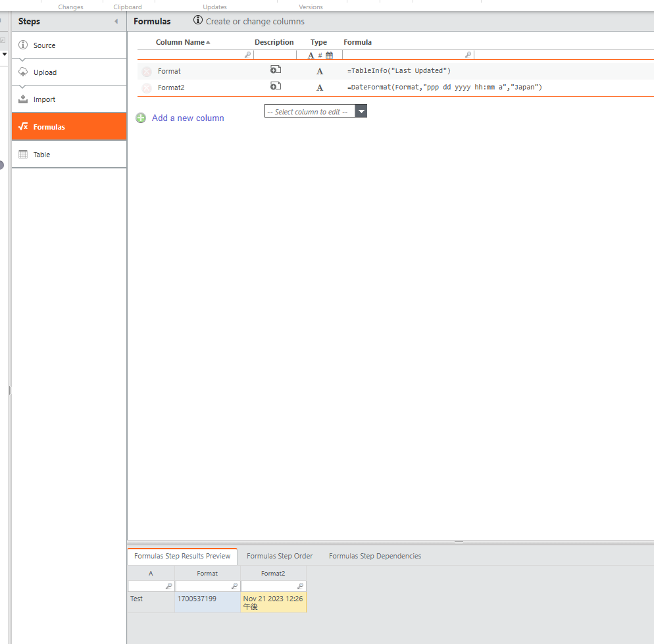The width and height of the screenshot is (654, 644).
Task: Open the Import step
Action: pos(69,99)
